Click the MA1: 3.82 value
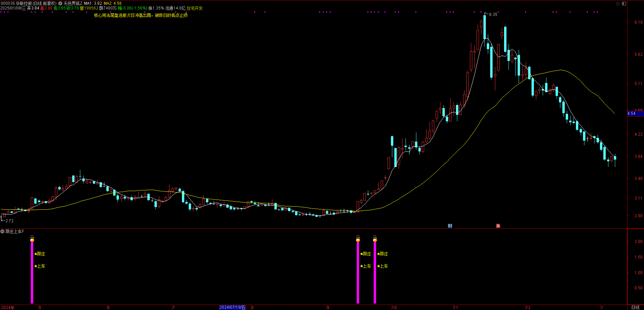This screenshot has height=310, width=644. tap(93, 3)
